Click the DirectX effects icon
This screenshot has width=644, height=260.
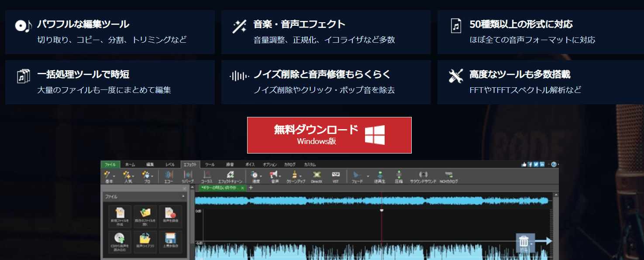point(317,177)
